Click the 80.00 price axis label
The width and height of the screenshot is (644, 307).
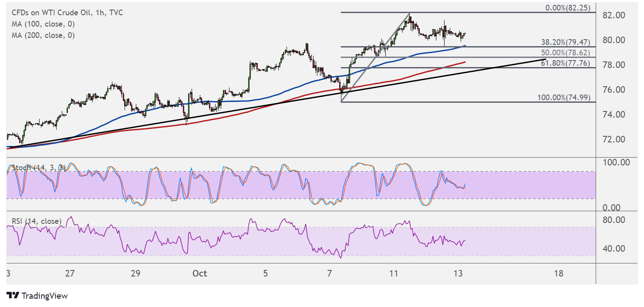coord(614,40)
